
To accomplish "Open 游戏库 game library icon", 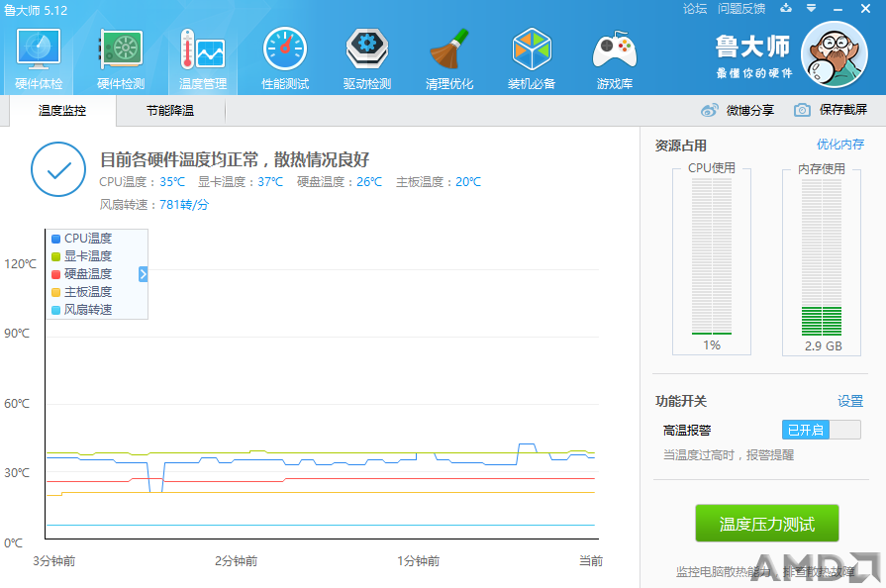I will tap(614, 58).
